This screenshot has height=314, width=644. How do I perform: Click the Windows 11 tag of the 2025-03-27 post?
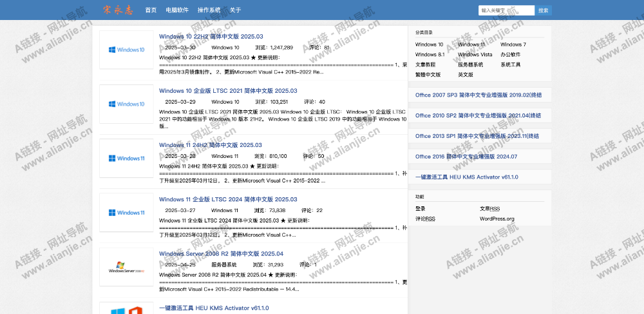[x=225, y=210]
